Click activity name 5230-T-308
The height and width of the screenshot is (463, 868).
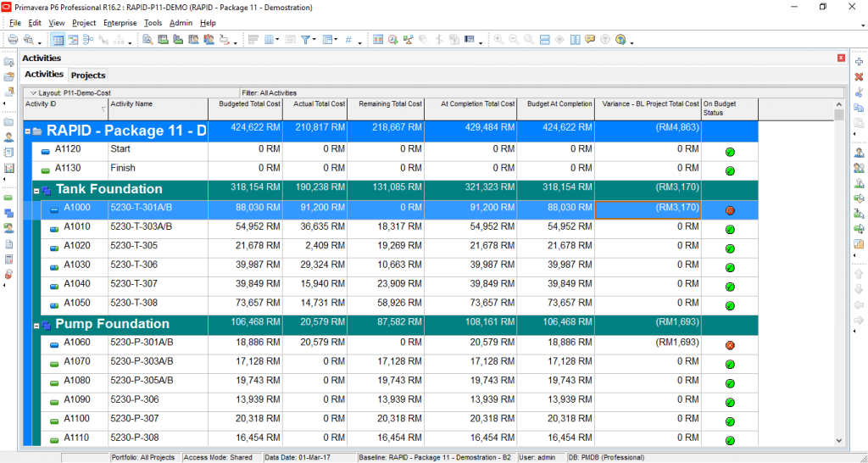click(134, 303)
